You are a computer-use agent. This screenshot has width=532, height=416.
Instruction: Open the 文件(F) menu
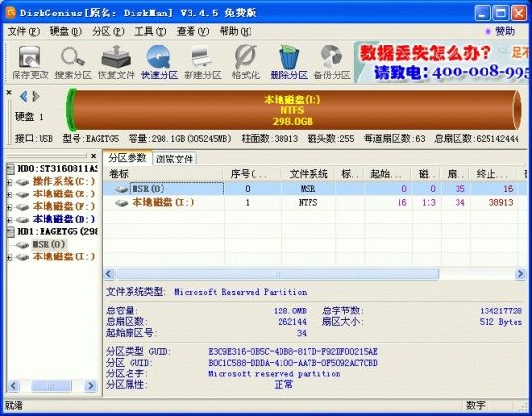click(x=23, y=31)
